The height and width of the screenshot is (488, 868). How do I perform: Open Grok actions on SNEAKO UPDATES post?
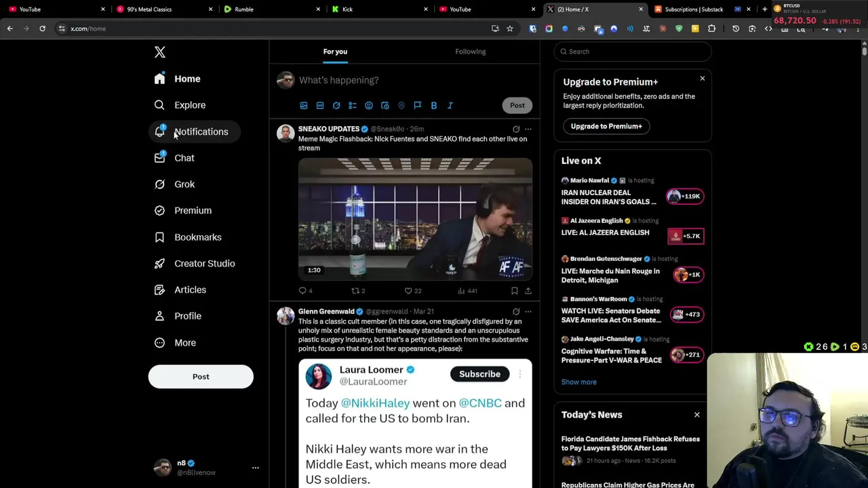(516, 129)
